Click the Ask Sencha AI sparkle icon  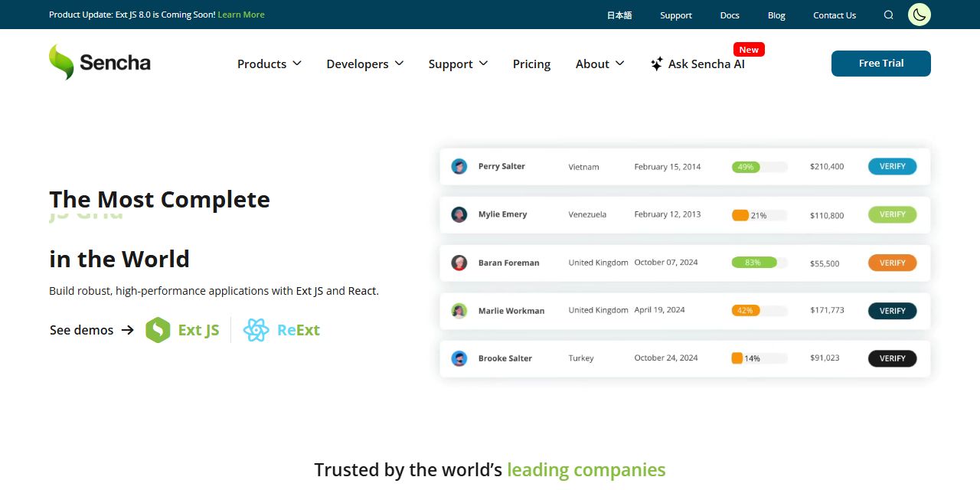pyautogui.click(x=657, y=64)
